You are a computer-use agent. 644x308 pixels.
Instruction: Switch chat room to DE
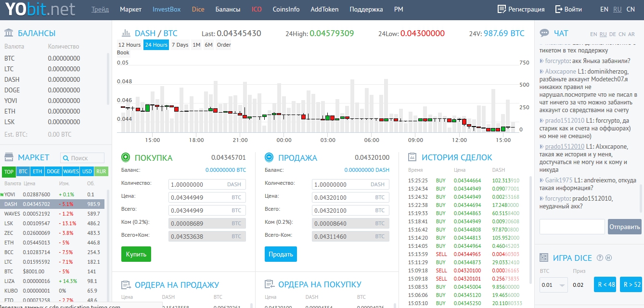click(613, 34)
